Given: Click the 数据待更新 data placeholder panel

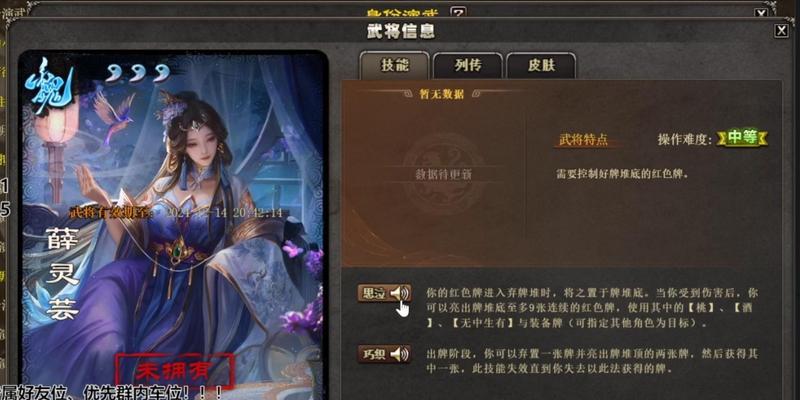Looking at the screenshot, I should coord(442,174).
